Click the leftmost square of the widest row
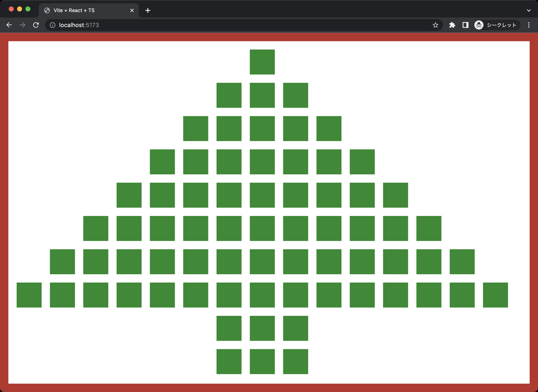This screenshot has width=538, height=392. coord(29,295)
